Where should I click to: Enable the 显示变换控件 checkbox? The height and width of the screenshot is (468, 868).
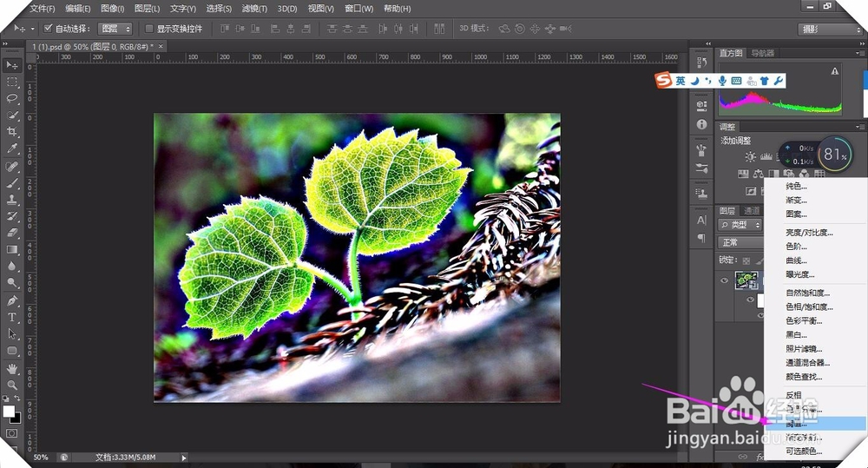(149, 29)
